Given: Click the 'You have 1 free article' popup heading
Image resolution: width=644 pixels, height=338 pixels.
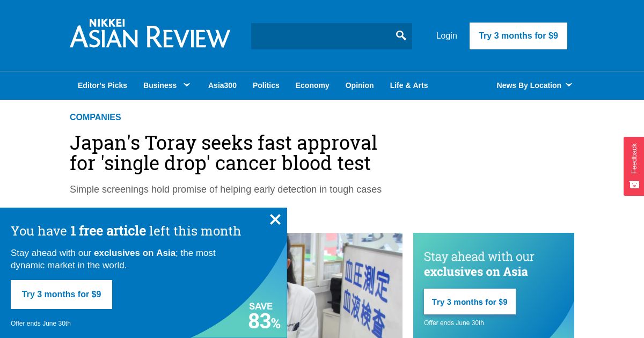Looking at the screenshot, I should tap(126, 231).
